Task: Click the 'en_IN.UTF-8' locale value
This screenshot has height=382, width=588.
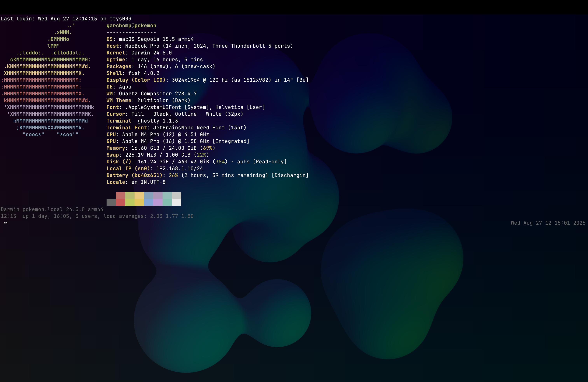Action: (x=149, y=182)
